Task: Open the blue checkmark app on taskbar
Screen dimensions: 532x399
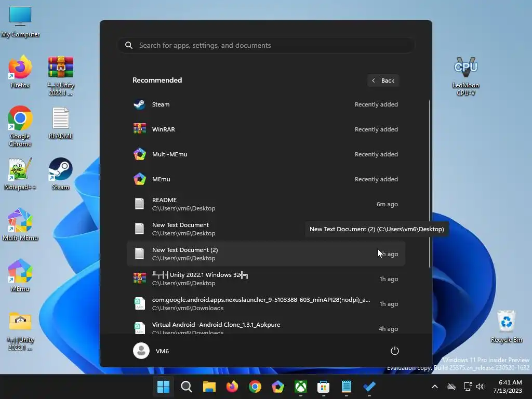Action: pos(369,387)
